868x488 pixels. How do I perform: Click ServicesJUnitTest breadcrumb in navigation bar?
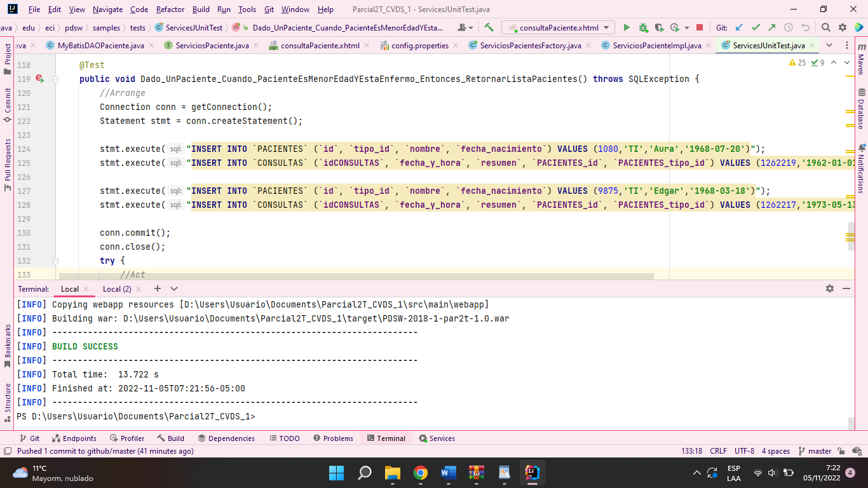[x=189, y=27]
